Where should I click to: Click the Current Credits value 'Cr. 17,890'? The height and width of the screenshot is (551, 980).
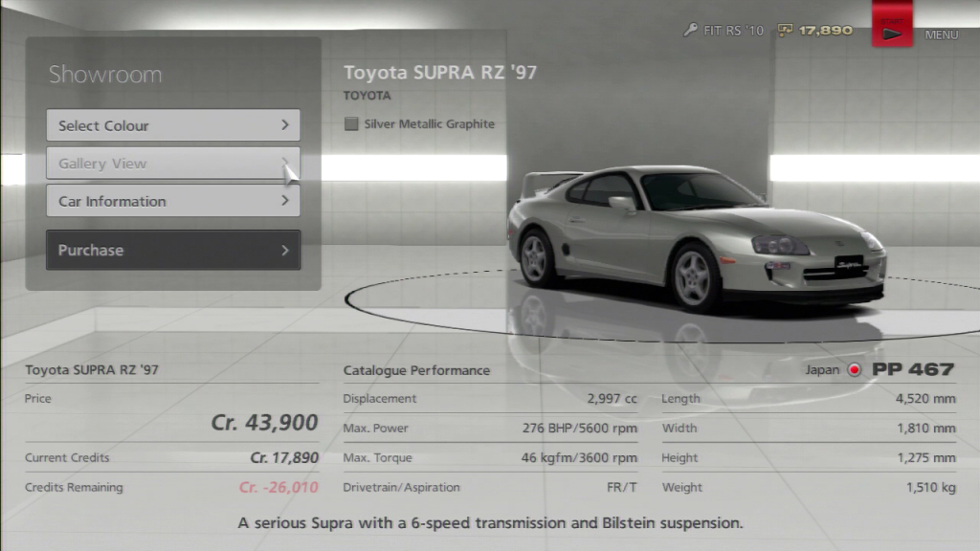pyautogui.click(x=284, y=458)
